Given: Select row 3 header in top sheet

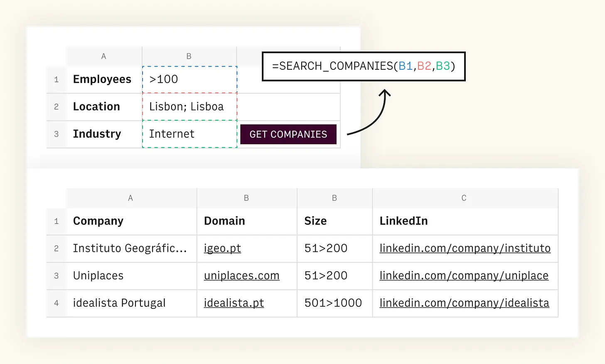Looking at the screenshot, I should [x=57, y=134].
